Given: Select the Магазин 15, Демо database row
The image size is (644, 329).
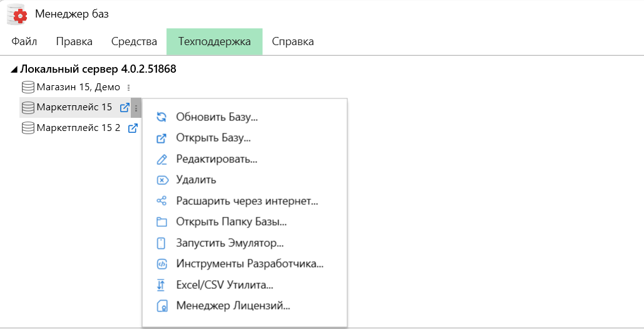Looking at the screenshot, I should (78, 87).
